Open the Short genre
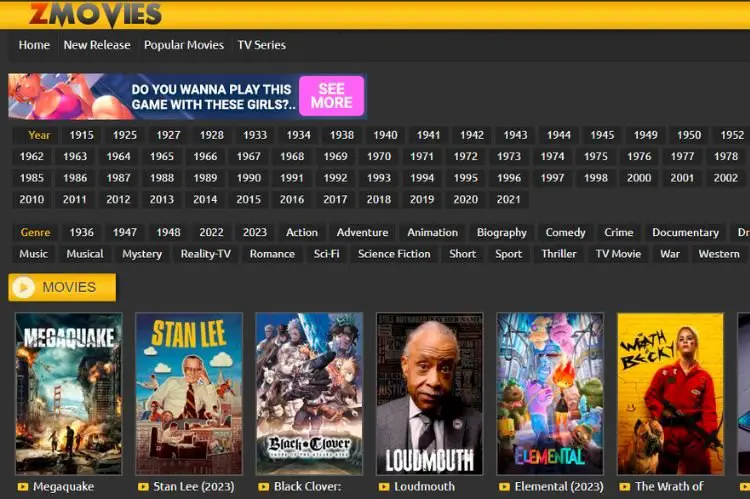This screenshot has width=750, height=499. (x=463, y=254)
